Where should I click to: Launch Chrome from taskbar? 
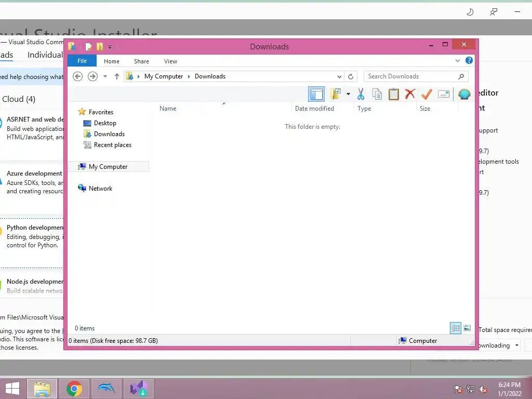click(x=74, y=388)
